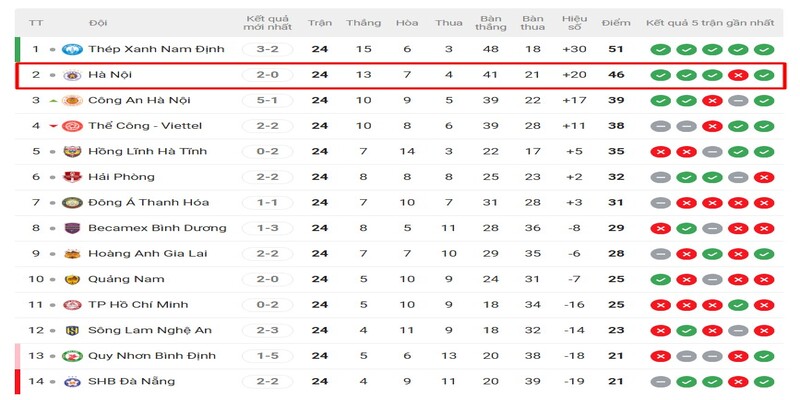800x400 pixels.
Task: Click the Hồng Lĩnh Hà Tĩnh club logo
Action: coord(72,151)
